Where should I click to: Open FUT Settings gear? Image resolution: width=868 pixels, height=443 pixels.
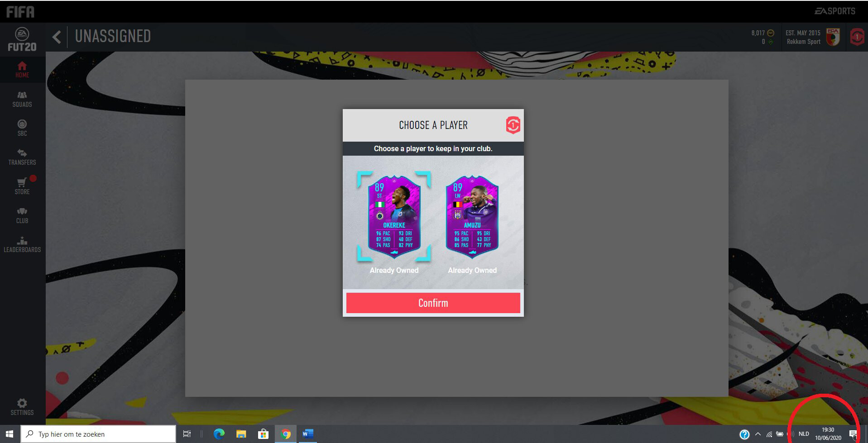click(22, 406)
